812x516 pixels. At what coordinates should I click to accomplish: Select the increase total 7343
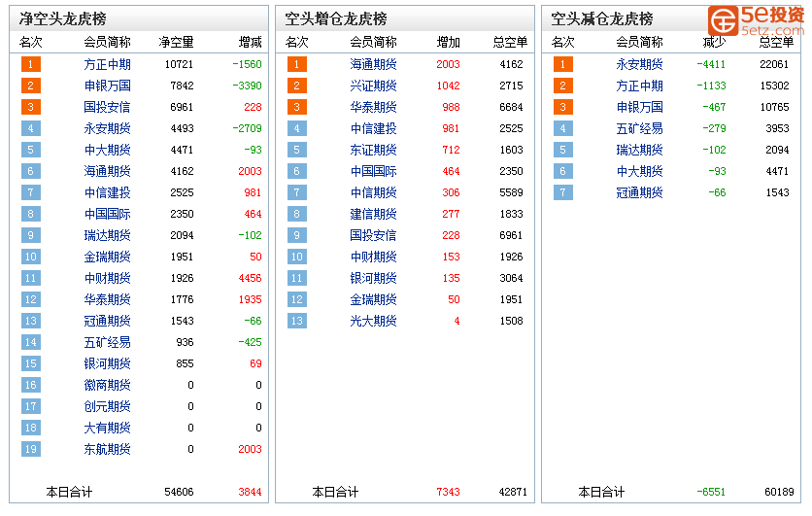tap(449, 492)
